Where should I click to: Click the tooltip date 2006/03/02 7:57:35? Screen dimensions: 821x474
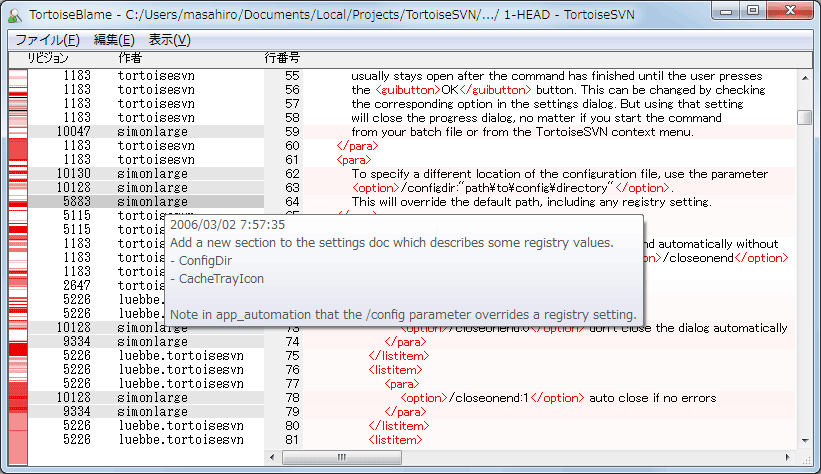coord(228,225)
